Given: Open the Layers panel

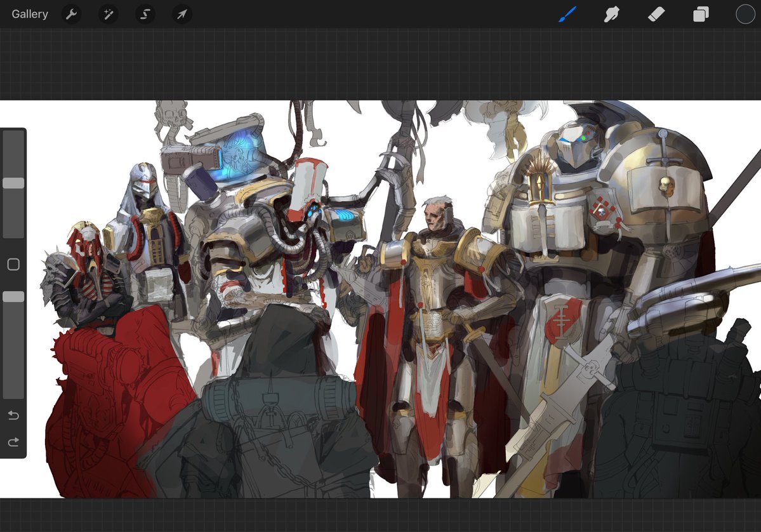Looking at the screenshot, I should pyautogui.click(x=701, y=14).
